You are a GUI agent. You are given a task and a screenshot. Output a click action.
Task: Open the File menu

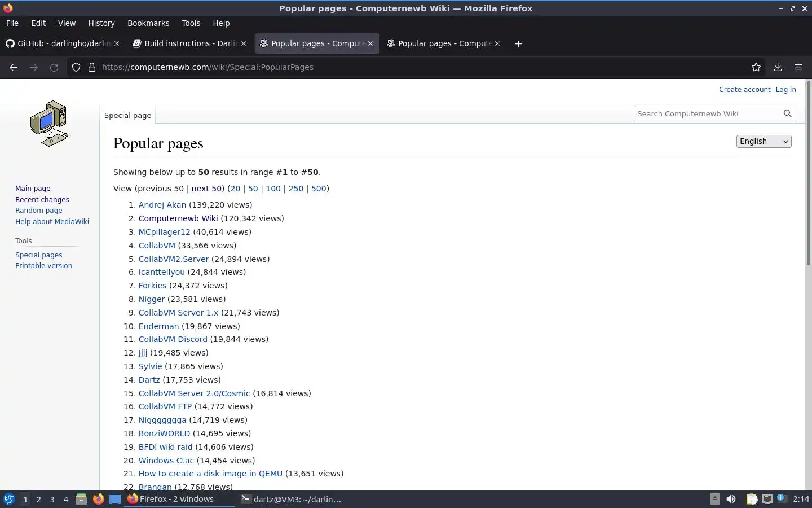(x=12, y=23)
